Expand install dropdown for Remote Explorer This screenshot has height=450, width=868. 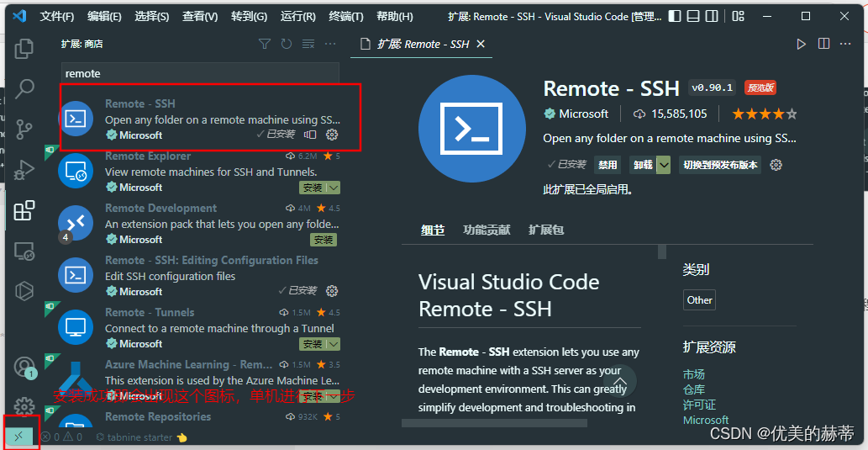(x=334, y=188)
